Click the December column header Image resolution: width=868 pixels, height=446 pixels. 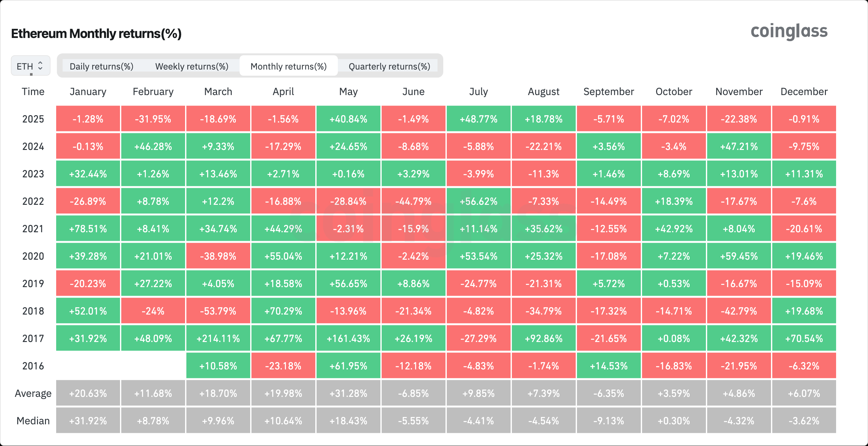804,92
